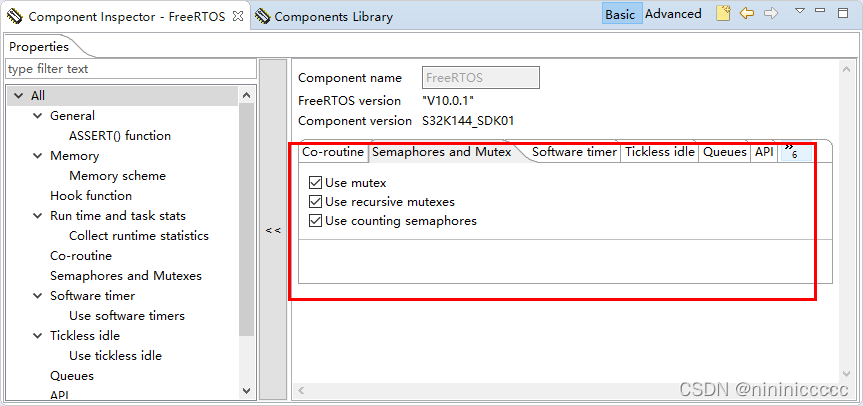This screenshot has height=406, width=863.
Task: Open the Tickless idle tab
Action: coord(660,152)
